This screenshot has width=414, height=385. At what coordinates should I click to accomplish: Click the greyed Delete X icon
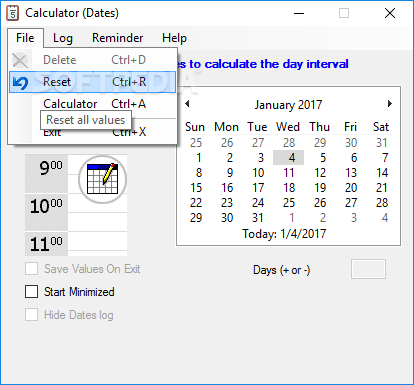[20, 60]
